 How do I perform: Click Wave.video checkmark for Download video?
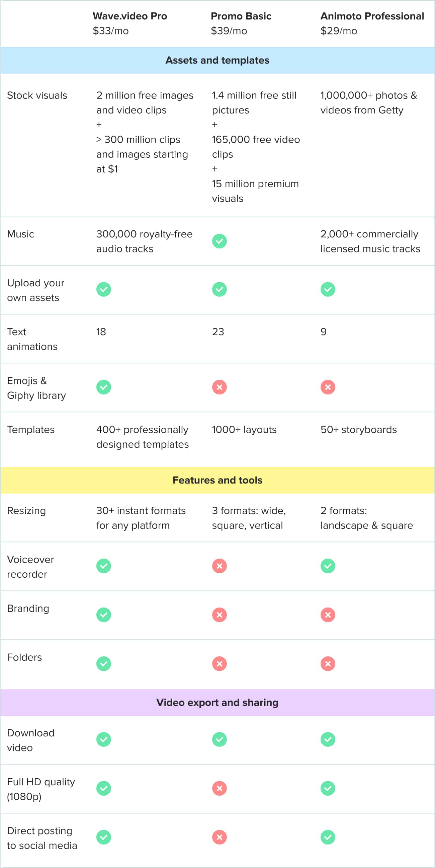104,740
